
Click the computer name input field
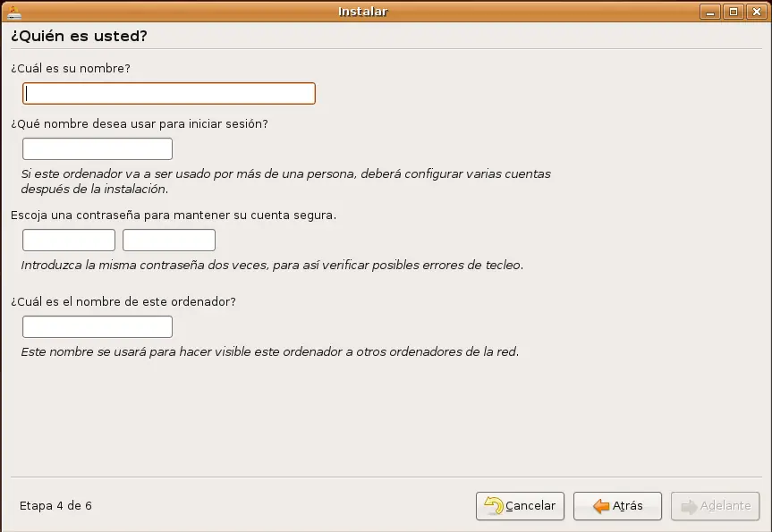[x=98, y=327]
